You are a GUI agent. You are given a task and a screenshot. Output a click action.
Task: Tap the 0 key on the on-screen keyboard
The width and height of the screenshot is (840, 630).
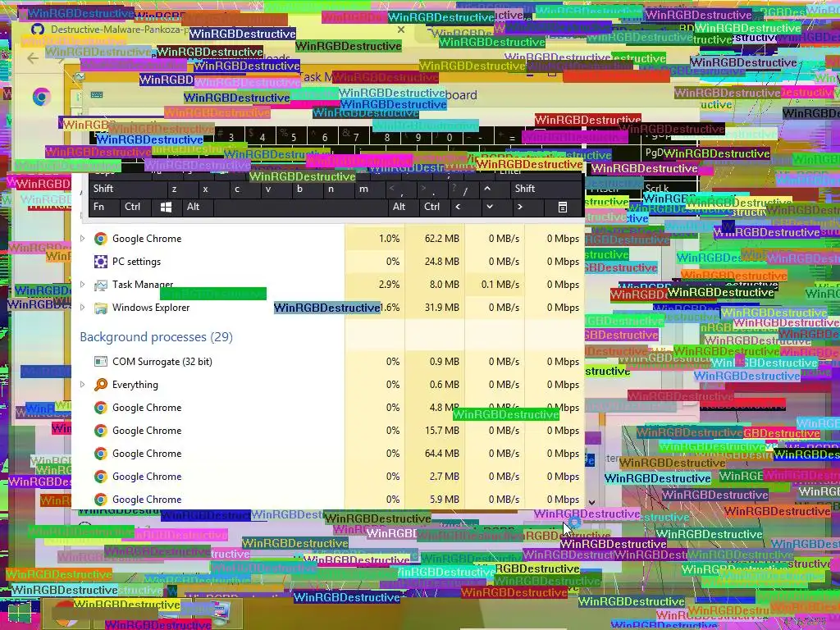(449, 137)
